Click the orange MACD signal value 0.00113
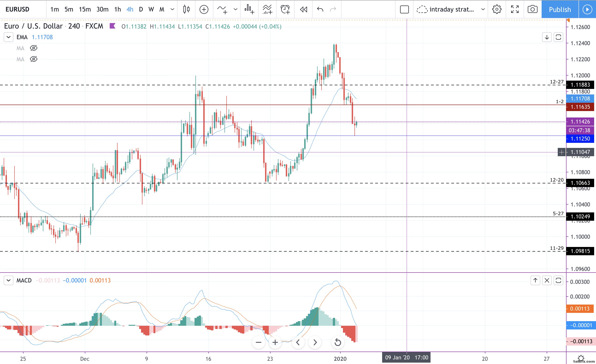596x364 pixels. [x=100, y=280]
